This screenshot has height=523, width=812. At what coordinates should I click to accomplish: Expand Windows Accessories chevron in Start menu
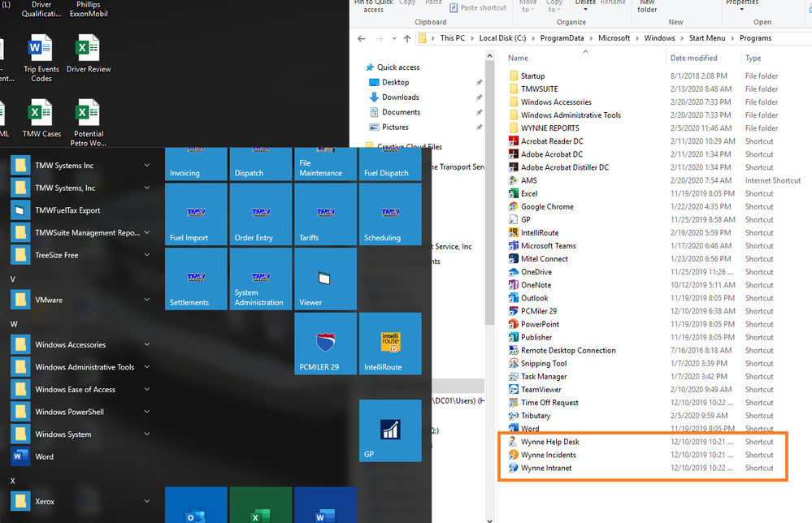(146, 344)
